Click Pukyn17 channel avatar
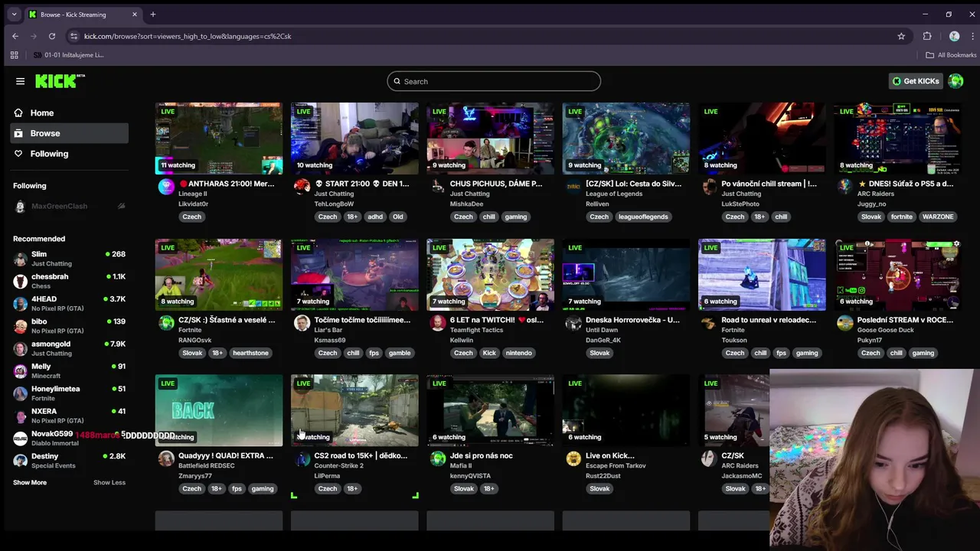 pos(845,322)
